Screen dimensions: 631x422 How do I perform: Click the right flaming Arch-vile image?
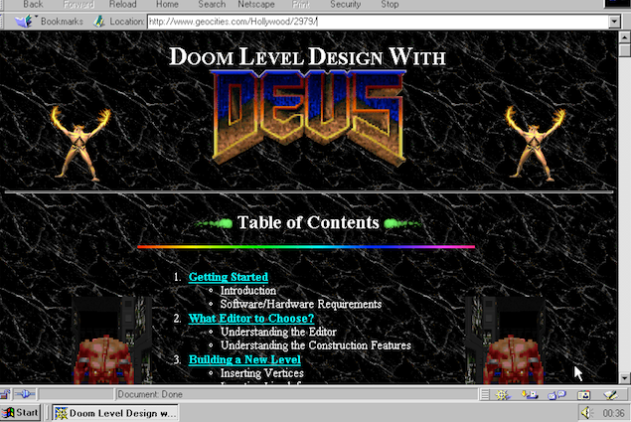[534, 143]
